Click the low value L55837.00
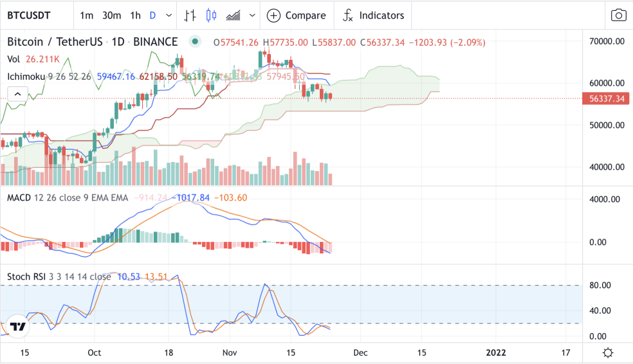 coord(334,42)
